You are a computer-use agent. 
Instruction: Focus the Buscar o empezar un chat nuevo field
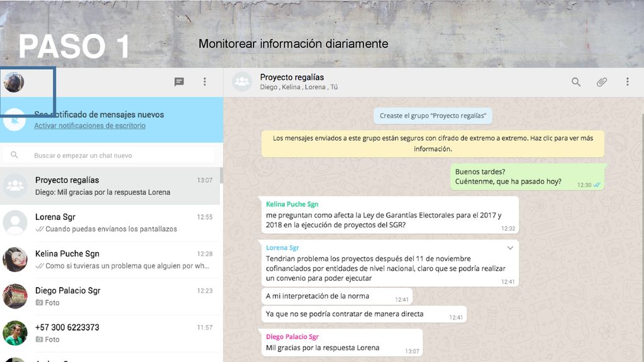pyautogui.click(x=109, y=155)
